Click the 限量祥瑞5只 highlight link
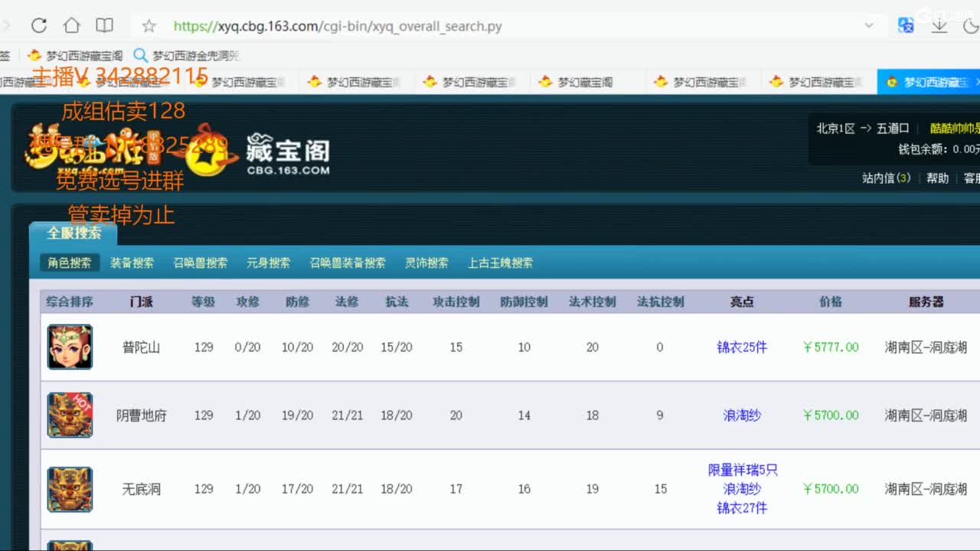The width and height of the screenshot is (980, 551). pyautogui.click(x=742, y=470)
